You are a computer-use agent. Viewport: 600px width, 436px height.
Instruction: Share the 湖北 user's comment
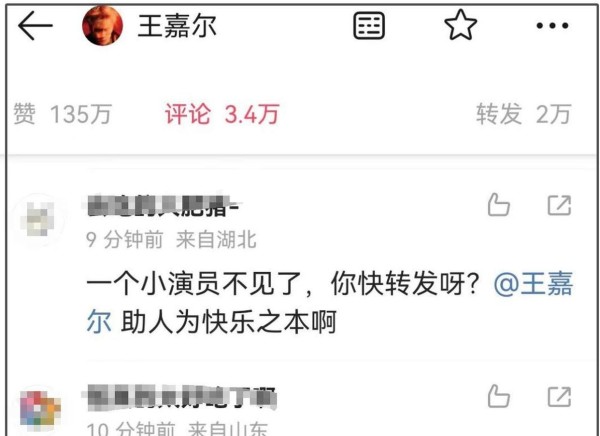559,206
